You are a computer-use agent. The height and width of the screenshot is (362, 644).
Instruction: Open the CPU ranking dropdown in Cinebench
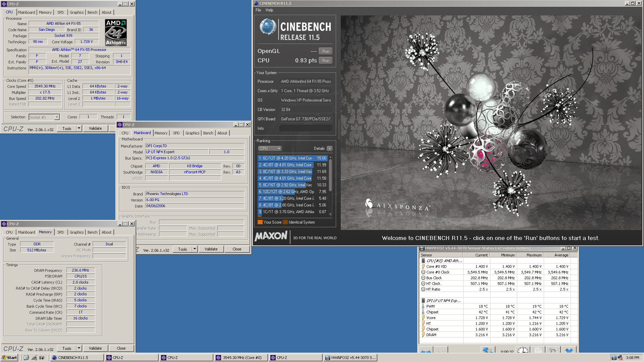[x=270, y=148]
